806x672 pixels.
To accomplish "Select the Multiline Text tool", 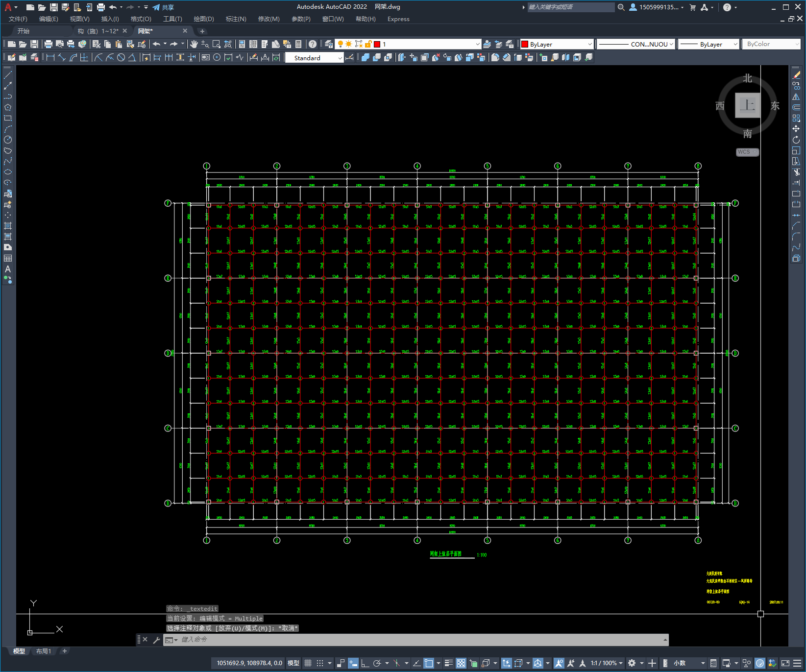I will tap(8, 269).
